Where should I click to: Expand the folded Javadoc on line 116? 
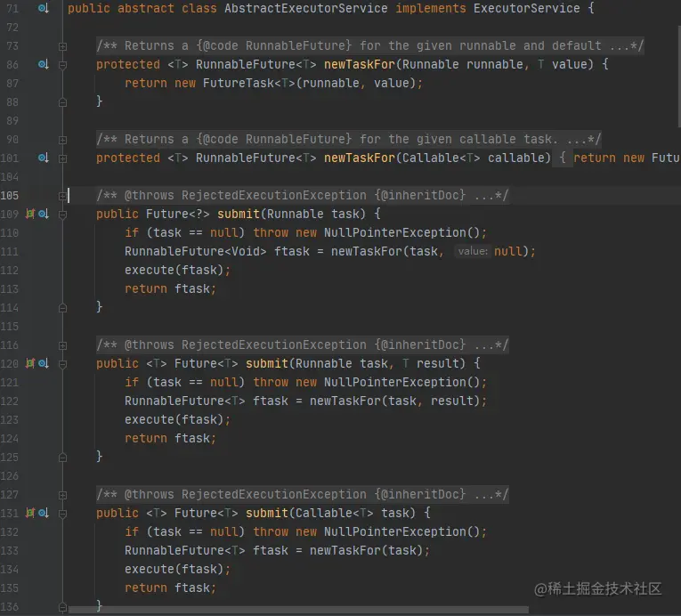pos(62,345)
